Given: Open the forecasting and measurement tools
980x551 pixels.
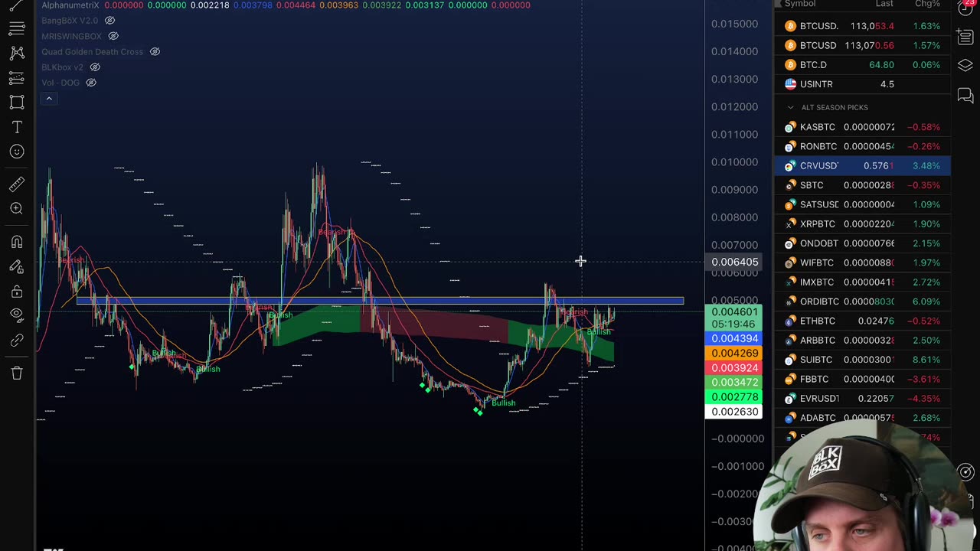Looking at the screenshot, I should (x=17, y=77).
